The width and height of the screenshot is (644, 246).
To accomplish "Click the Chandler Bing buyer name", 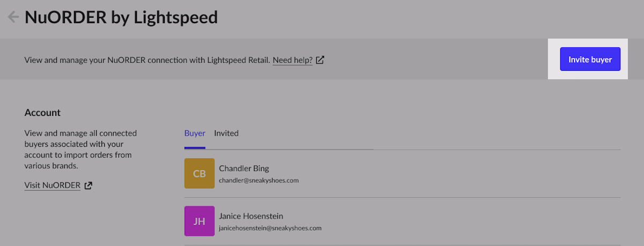I will click(x=244, y=168).
